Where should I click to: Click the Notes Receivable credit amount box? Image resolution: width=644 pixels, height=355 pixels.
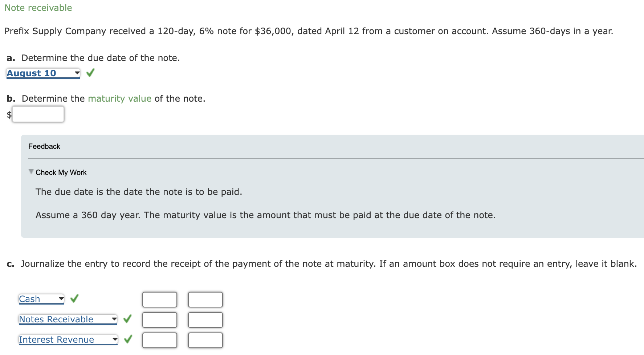(x=205, y=319)
